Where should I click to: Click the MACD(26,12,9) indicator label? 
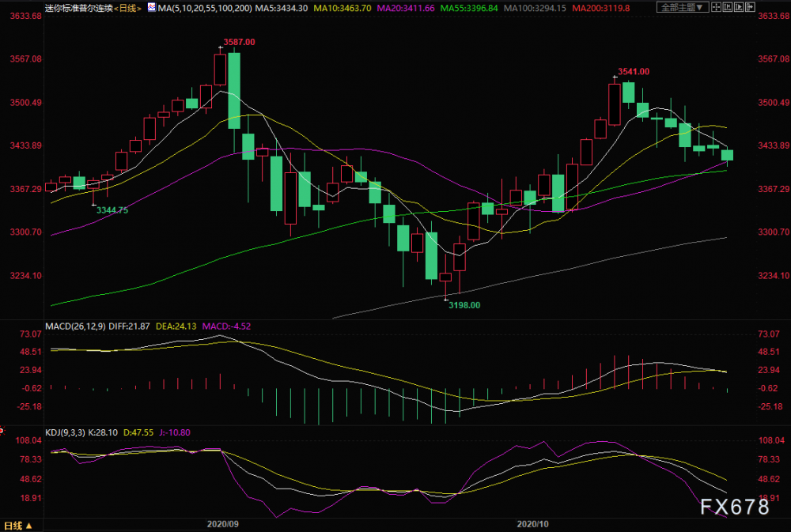[x=76, y=326]
